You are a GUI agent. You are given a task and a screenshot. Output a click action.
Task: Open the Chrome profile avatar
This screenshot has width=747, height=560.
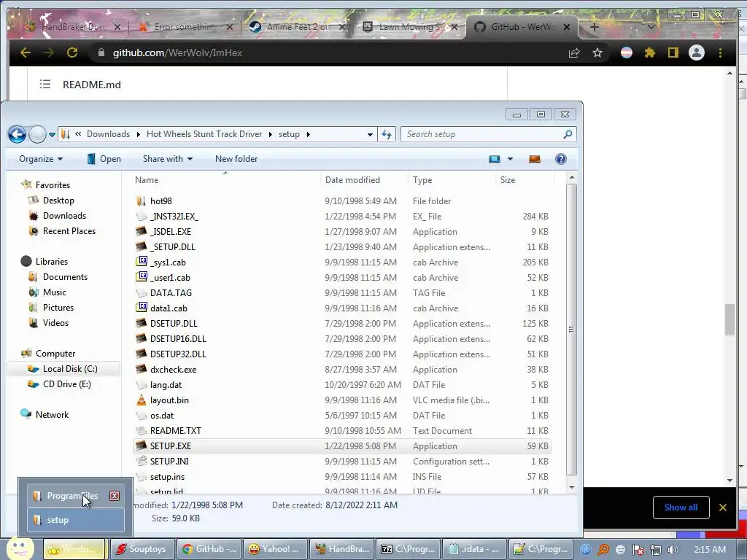(x=697, y=52)
